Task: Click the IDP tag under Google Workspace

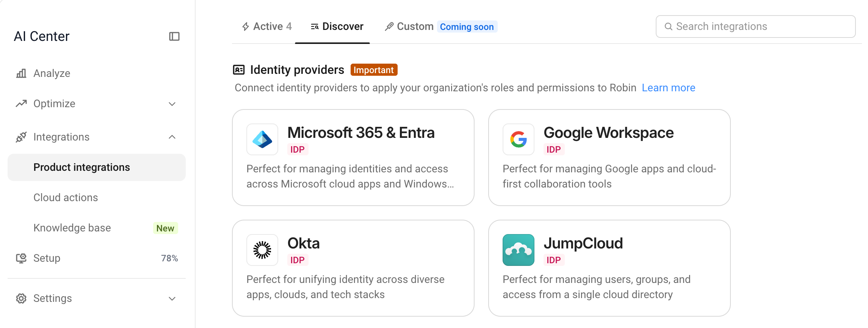Action: pyautogui.click(x=554, y=150)
